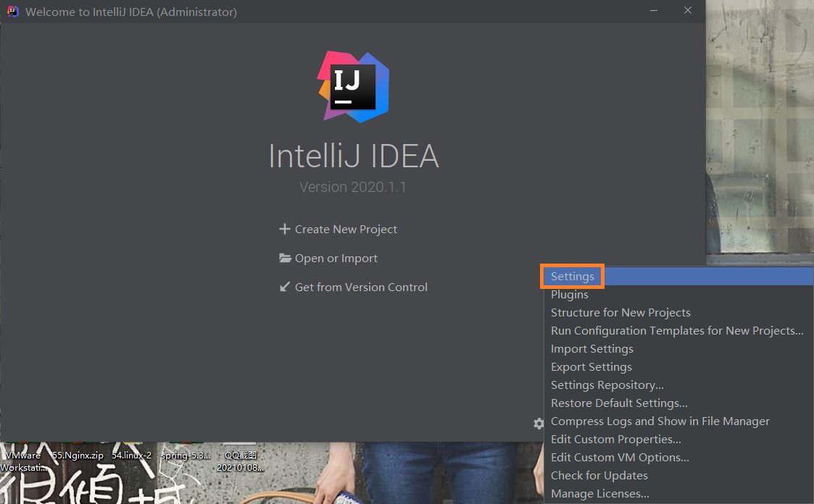
Task: Select Check for Updates
Action: point(678,476)
